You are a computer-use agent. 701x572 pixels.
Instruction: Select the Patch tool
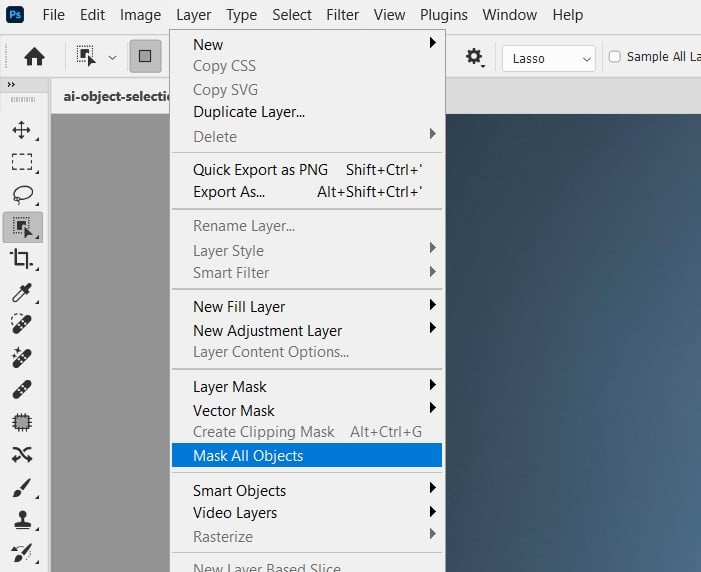click(22, 422)
